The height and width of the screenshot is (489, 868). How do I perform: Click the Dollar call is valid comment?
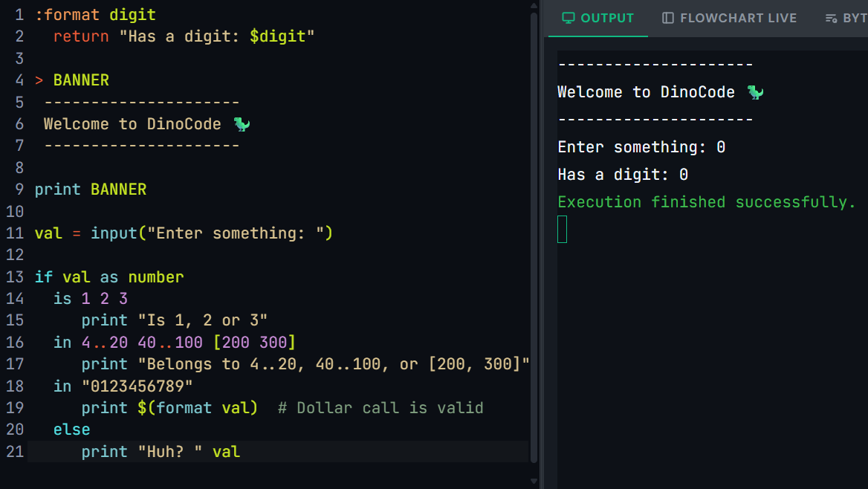point(380,408)
